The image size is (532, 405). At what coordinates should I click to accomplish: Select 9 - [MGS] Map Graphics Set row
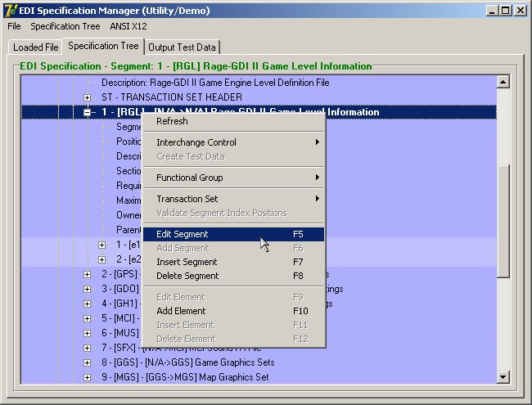[185, 377]
